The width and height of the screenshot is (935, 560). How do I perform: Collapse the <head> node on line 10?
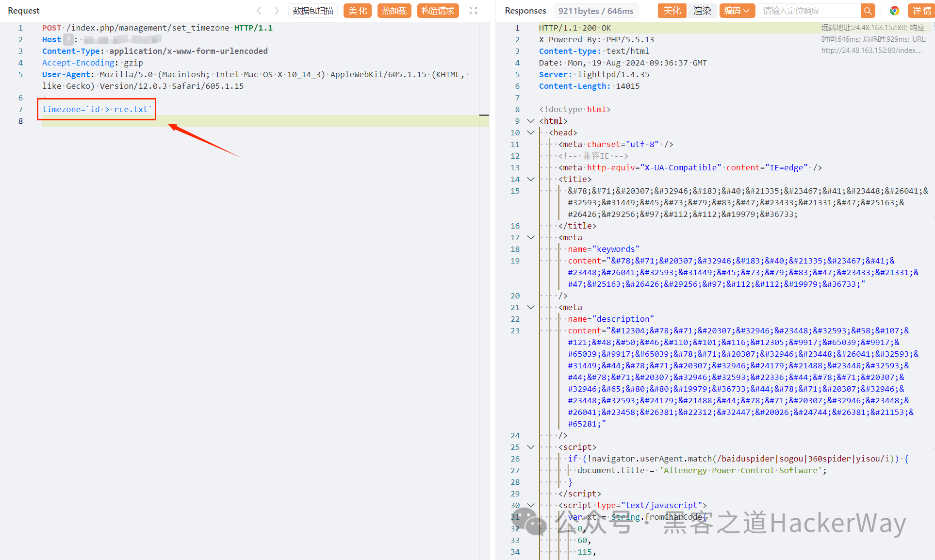pyautogui.click(x=531, y=132)
